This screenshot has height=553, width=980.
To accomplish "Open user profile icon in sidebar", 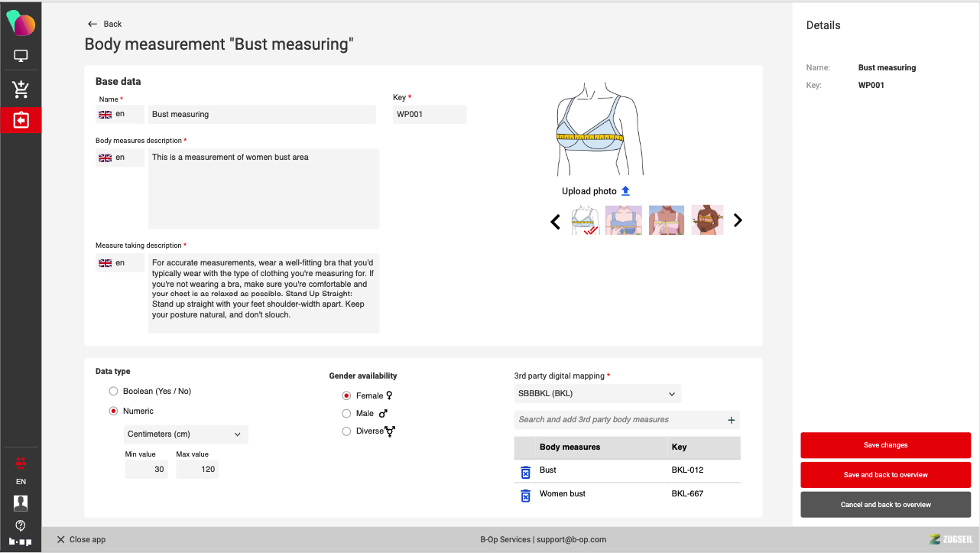I will click(x=21, y=503).
